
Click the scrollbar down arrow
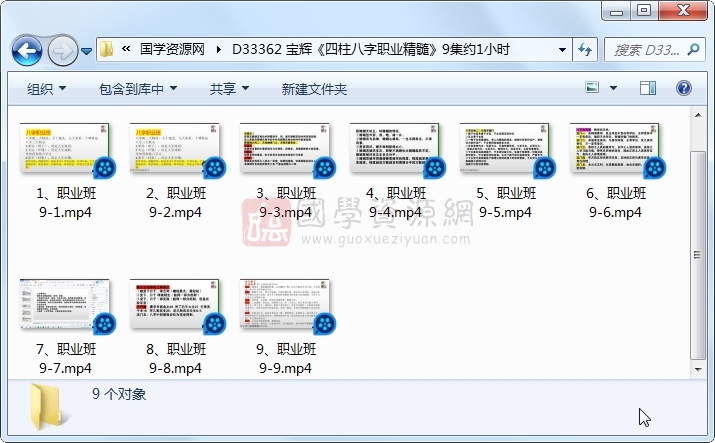(x=698, y=370)
